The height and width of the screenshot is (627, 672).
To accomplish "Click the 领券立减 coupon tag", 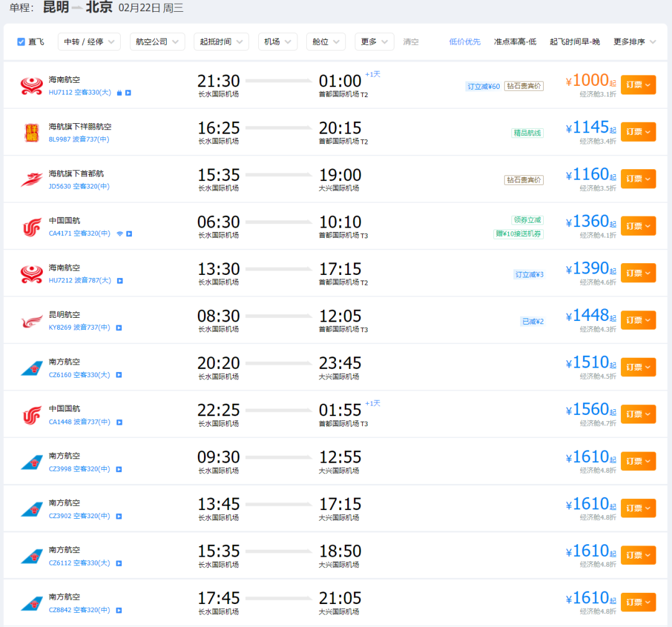I will (527, 220).
